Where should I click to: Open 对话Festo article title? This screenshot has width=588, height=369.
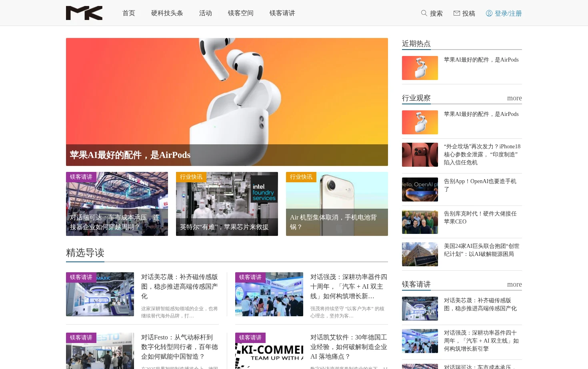(180, 347)
